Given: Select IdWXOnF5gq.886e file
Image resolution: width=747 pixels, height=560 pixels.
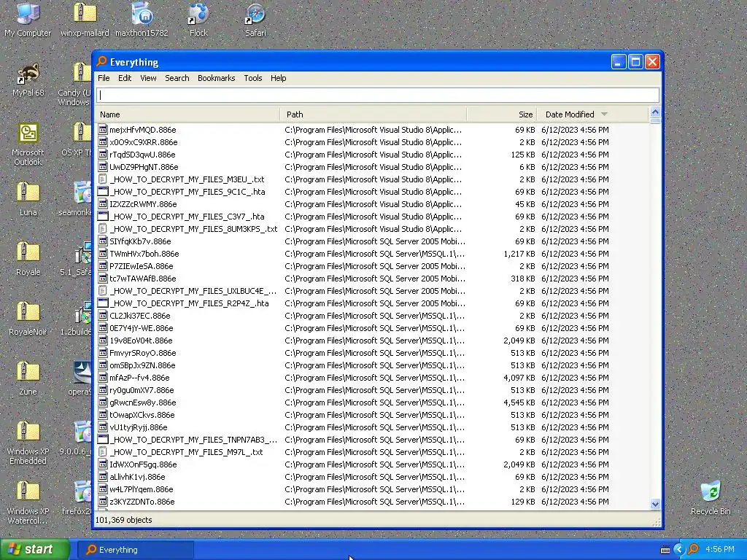Looking at the screenshot, I should (143, 464).
